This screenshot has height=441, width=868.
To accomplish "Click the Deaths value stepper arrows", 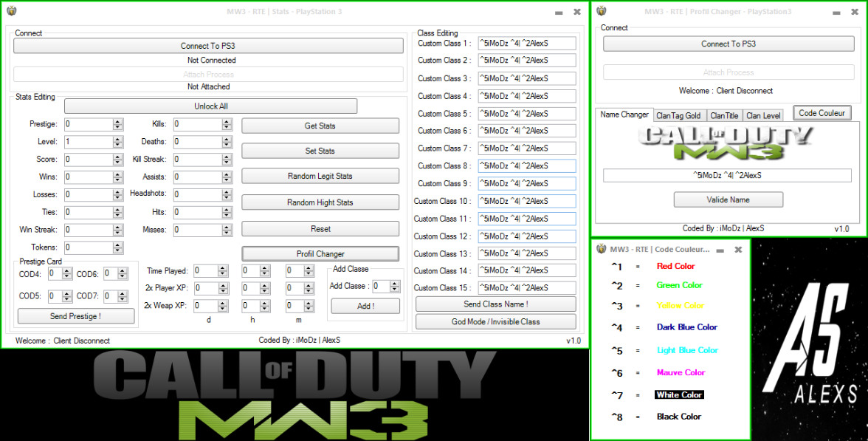I will tap(227, 142).
